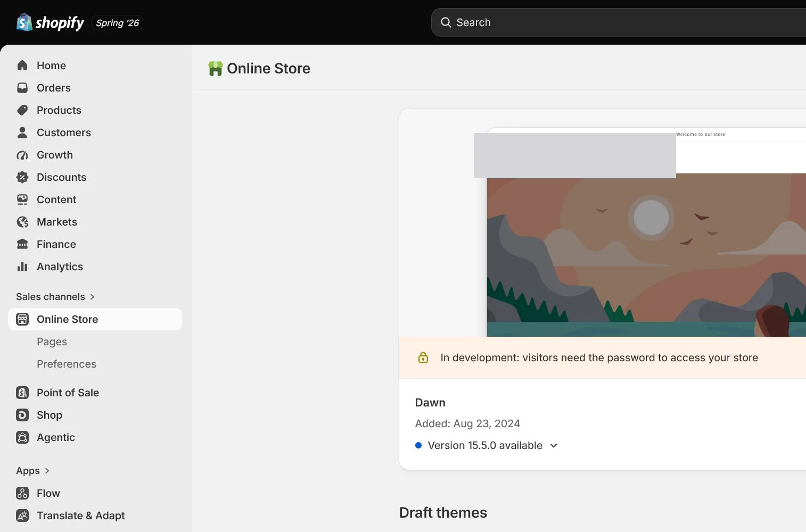Screen dimensions: 806x532
Task: Open the Shop channel
Action: click(95, 415)
